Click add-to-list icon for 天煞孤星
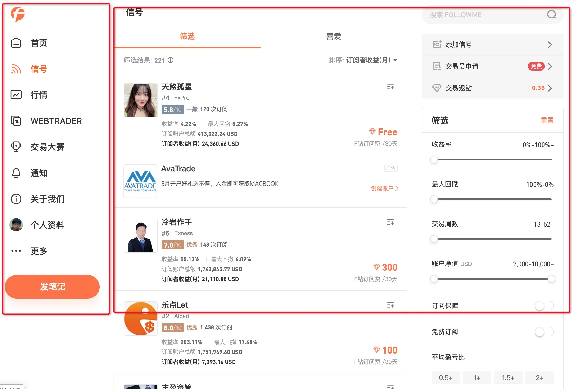588x389 pixels. pyautogui.click(x=390, y=87)
